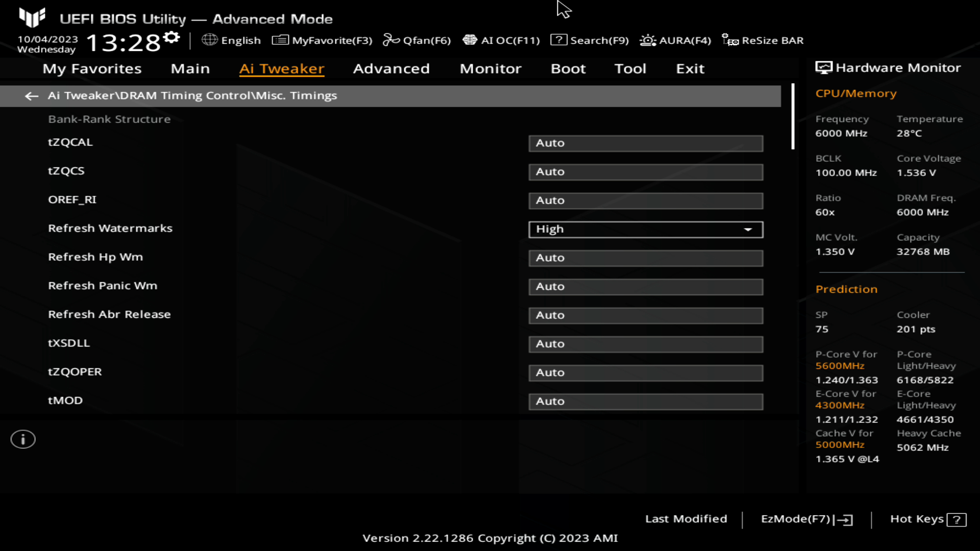Click the orange 5600MHz prediction text
This screenshot has width=980, height=551.
coord(840,366)
